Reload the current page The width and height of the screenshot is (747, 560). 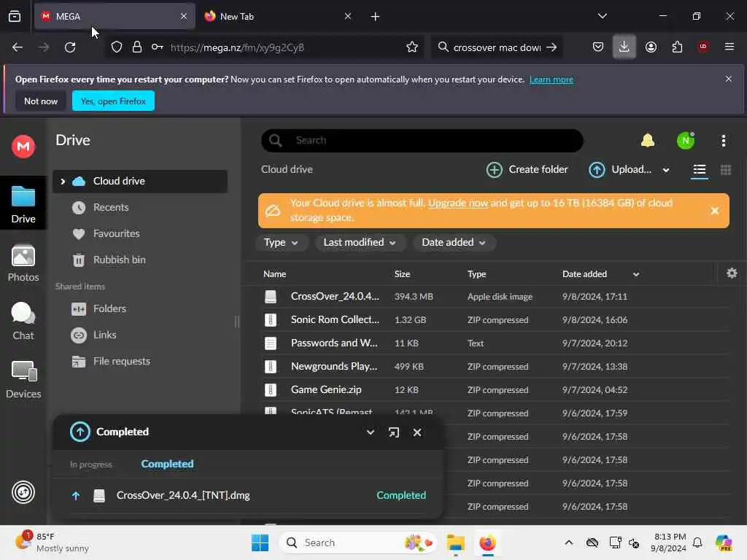click(x=70, y=47)
